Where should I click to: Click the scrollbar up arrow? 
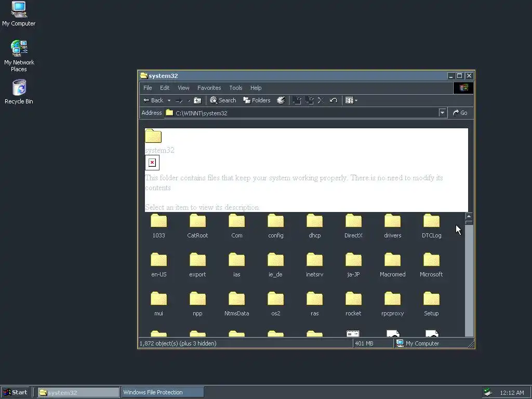pos(469,216)
